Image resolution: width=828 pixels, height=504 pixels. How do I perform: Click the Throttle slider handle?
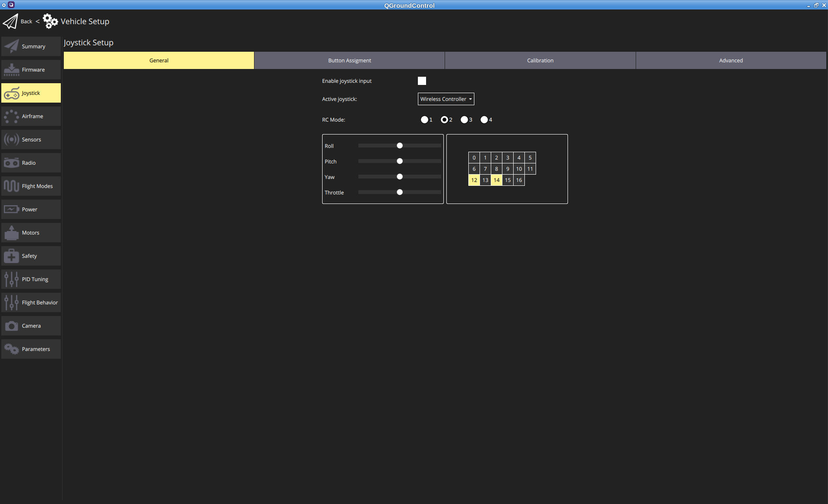click(400, 192)
